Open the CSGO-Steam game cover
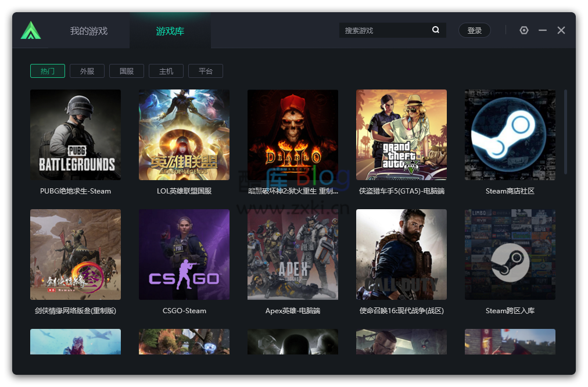Screen dimensions: 588x387 184,255
